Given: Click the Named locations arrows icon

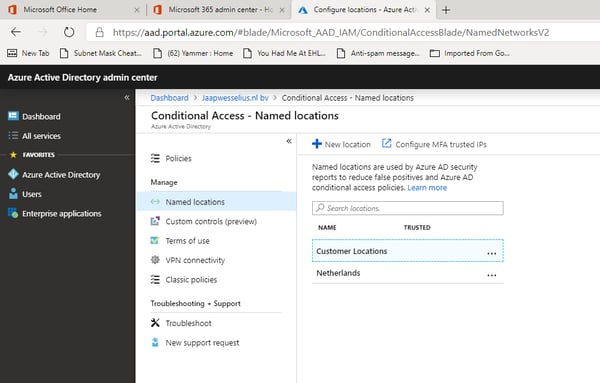Looking at the screenshot, I should tap(155, 202).
